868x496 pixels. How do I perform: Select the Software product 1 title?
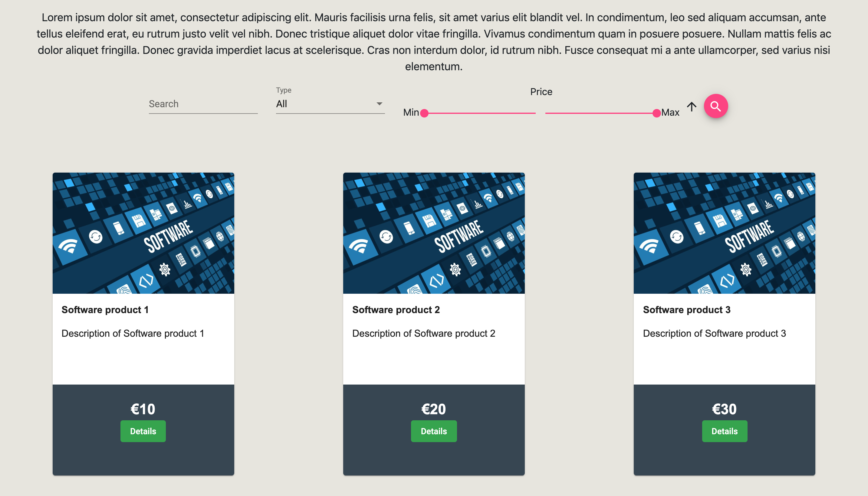tap(105, 310)
